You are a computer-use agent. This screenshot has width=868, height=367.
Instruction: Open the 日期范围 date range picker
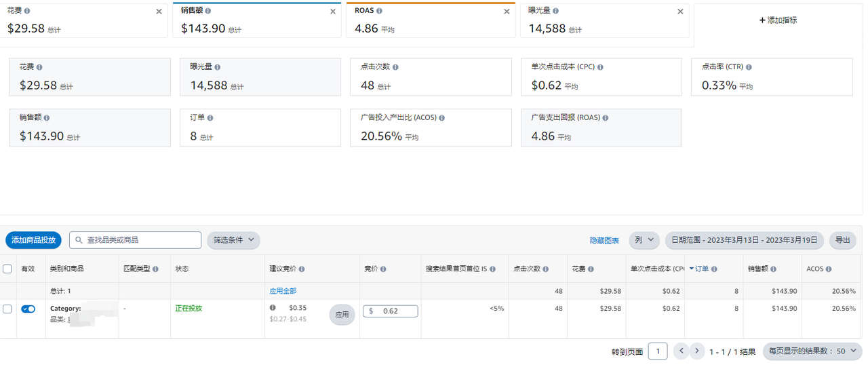click(x=744, y=240)
